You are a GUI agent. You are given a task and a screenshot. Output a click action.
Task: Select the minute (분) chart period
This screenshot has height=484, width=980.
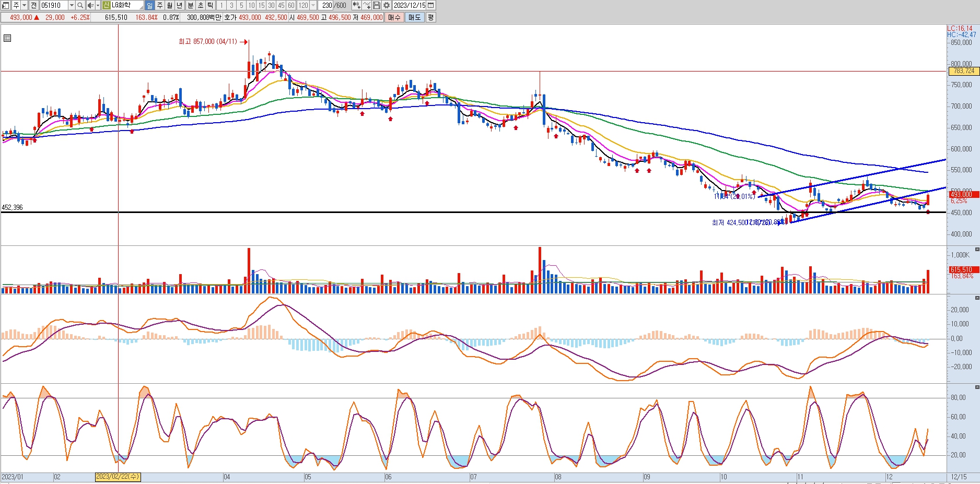click(191, 5)
